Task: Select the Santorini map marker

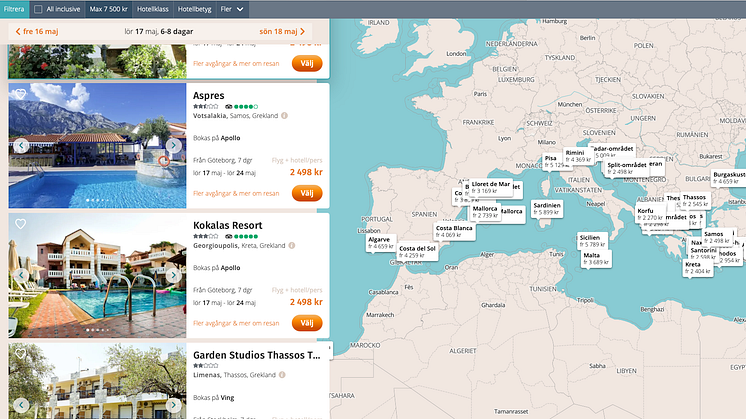Action: pyautogui.click(x=703, y=253)
